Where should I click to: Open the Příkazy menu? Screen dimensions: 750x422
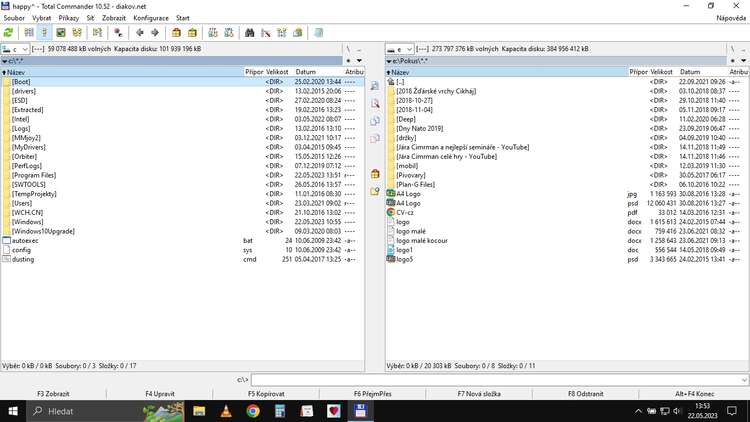coord(68,18)
